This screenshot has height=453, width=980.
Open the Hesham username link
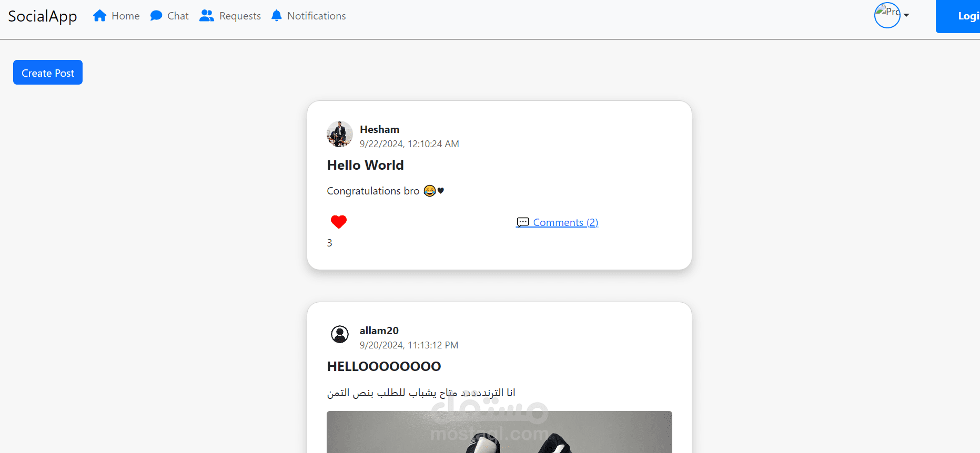[x=379, y=129]
